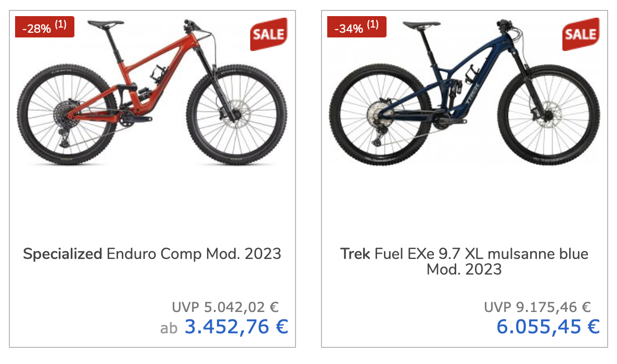The width and height of the screenshot is (617, 364).
Task: Click the rear wheel of the blue Trek bike
Action: click(x=370, y=119)
